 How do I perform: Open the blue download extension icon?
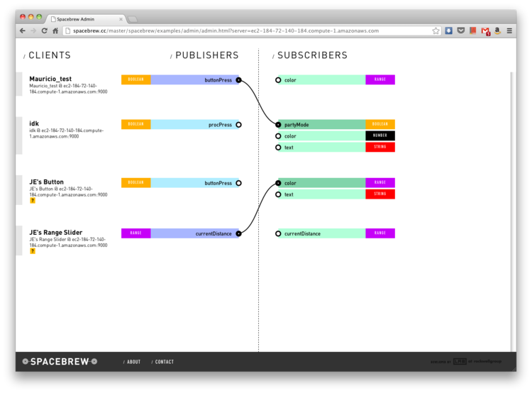point(448,31)
